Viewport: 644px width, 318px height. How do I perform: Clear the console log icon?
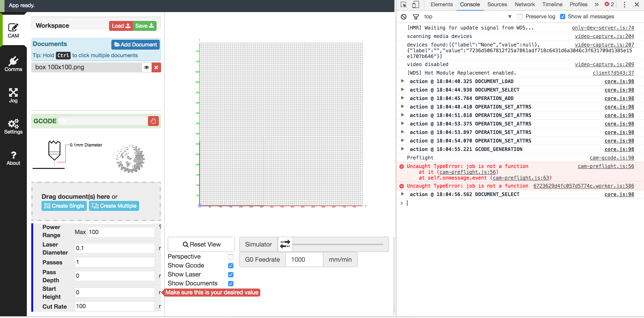click(x=403, y=17)
